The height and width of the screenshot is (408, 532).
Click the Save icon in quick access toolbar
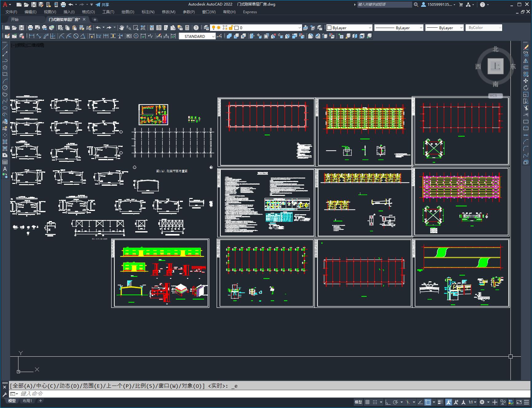coord(34,5)
